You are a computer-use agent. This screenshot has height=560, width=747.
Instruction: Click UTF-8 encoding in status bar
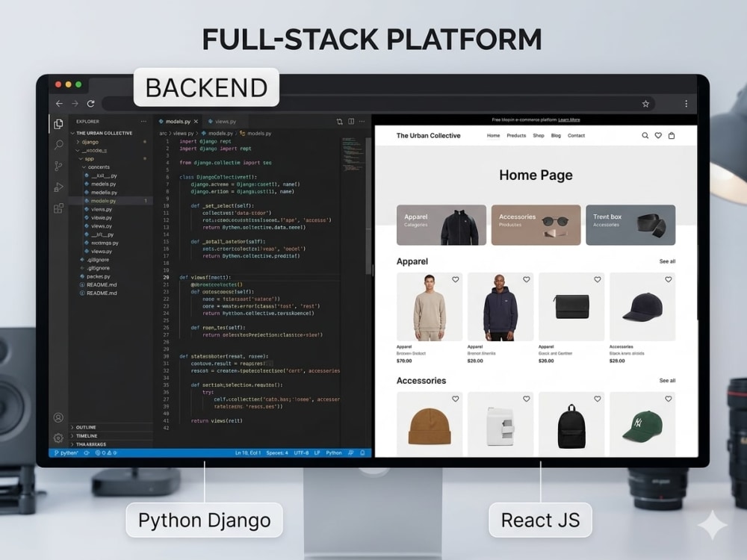click(301, 453)
